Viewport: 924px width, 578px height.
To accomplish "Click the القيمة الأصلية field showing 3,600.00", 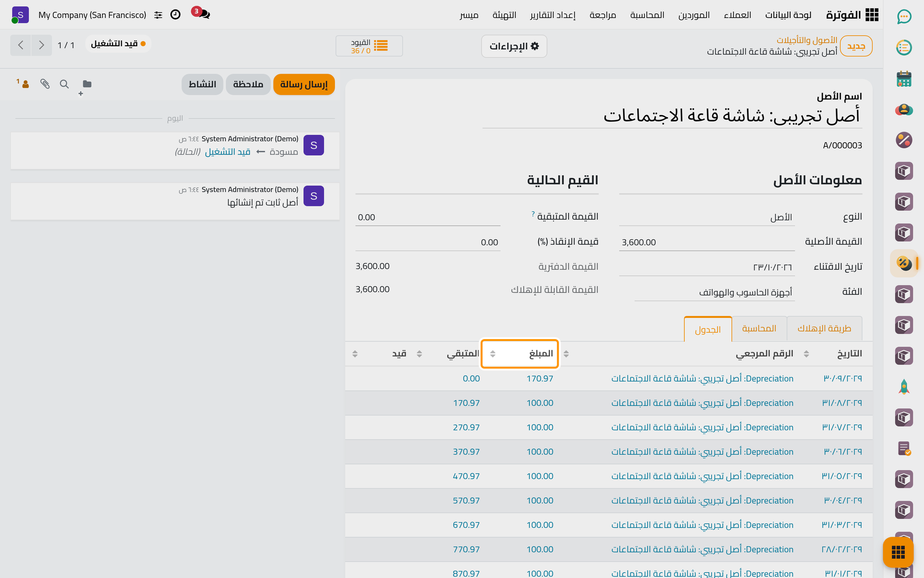I will (x=706, y=242).
